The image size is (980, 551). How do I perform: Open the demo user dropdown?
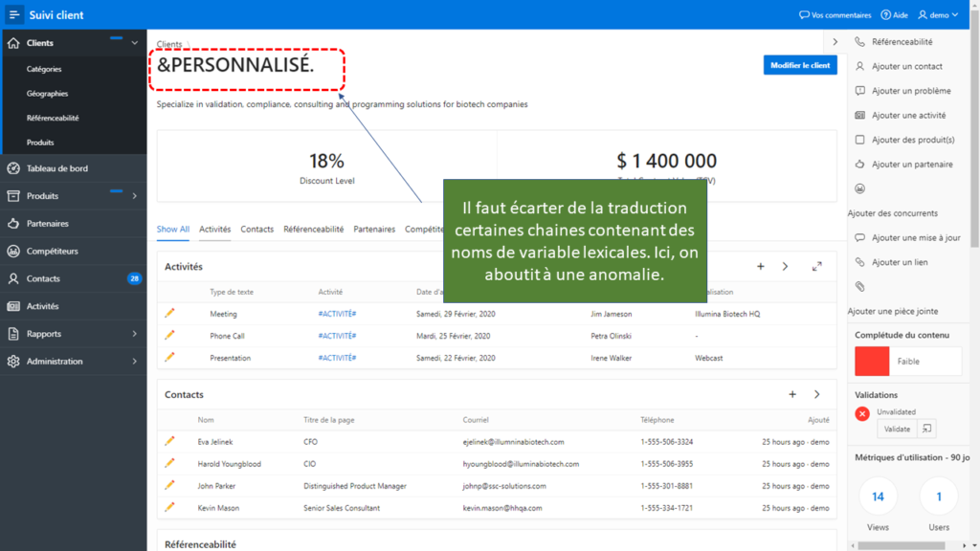point(938,15)
